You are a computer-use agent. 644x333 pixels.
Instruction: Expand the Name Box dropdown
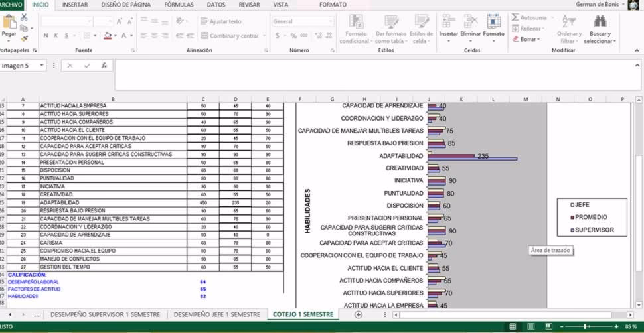coord(42,66)
